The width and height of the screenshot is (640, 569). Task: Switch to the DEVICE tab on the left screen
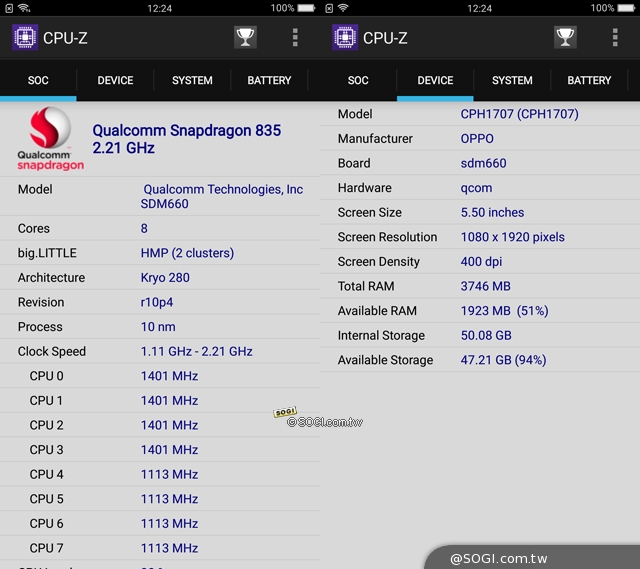tap(115, 80)
